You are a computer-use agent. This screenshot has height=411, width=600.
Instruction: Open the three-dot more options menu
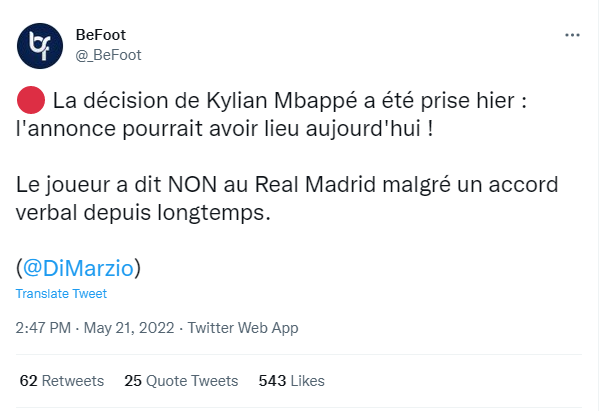point(573,34)
